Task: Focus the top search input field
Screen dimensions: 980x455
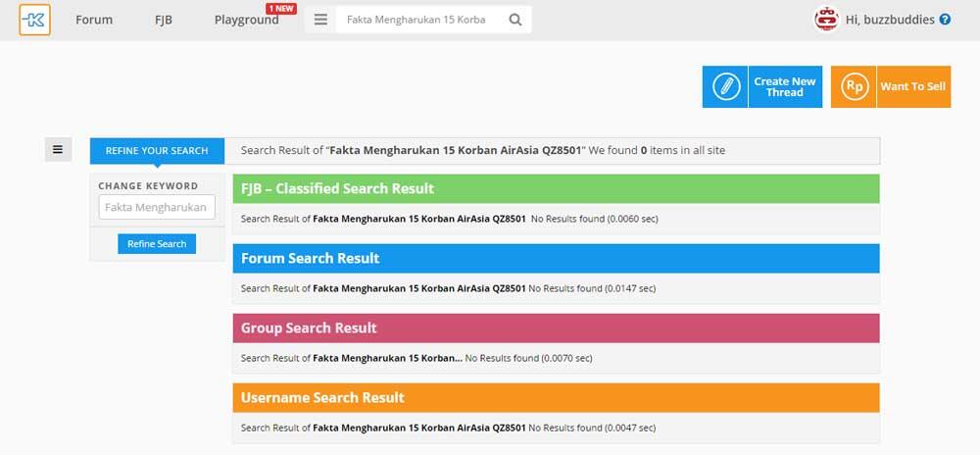Action: pyautogui.click(x=420, y=20)
